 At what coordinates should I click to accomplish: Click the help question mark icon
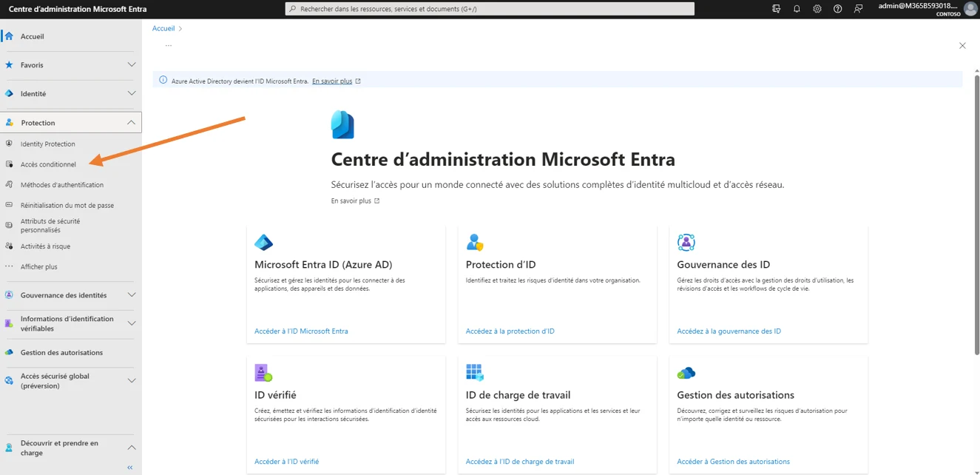837,9
